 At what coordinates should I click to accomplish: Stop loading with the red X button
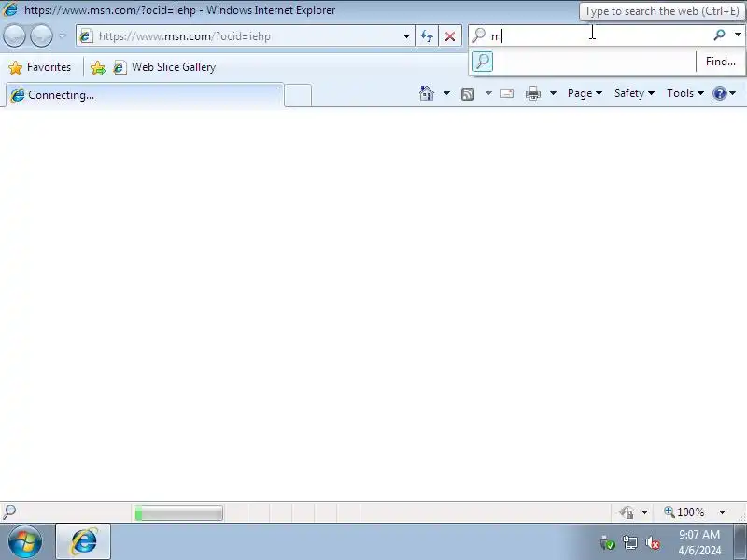pyautogui.click(x=450, y=36)
